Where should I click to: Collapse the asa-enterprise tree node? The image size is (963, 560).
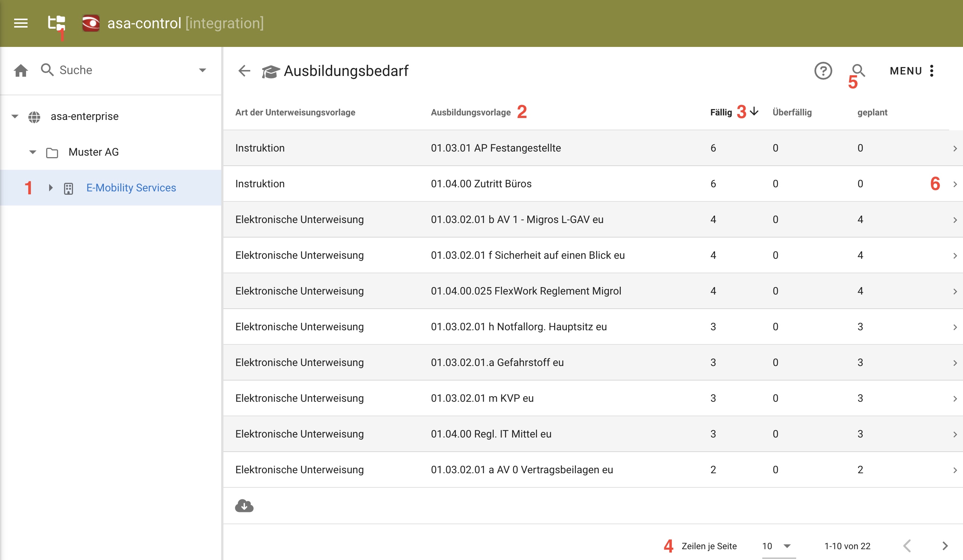point(15,116)
